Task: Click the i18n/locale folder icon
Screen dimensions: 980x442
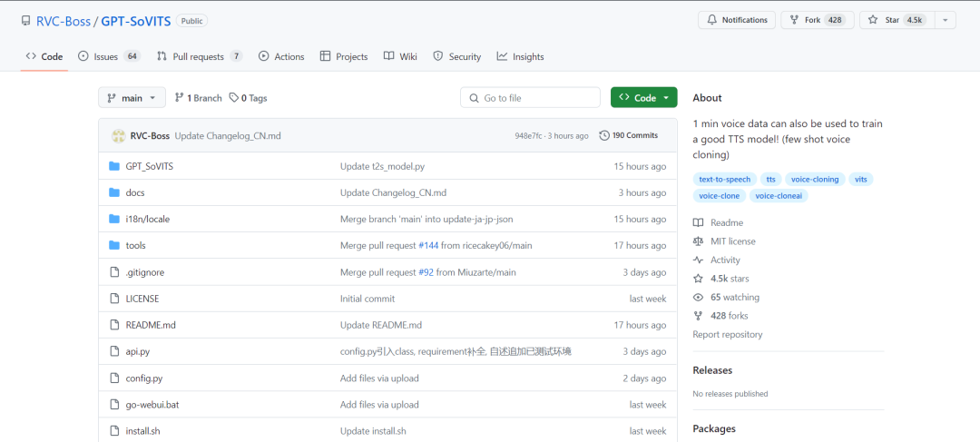Action: [x=113, y=219]
